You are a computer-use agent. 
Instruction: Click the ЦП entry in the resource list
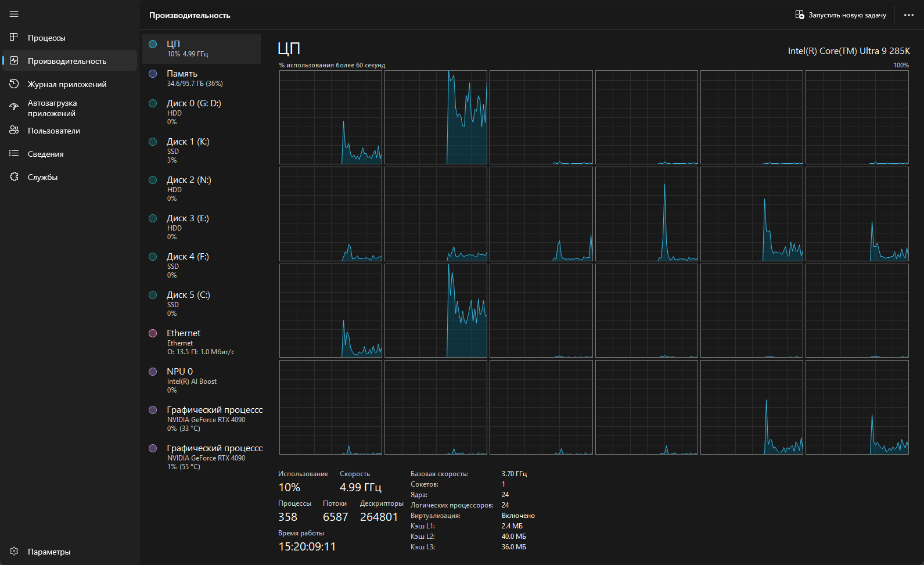[x=201, y=48]
